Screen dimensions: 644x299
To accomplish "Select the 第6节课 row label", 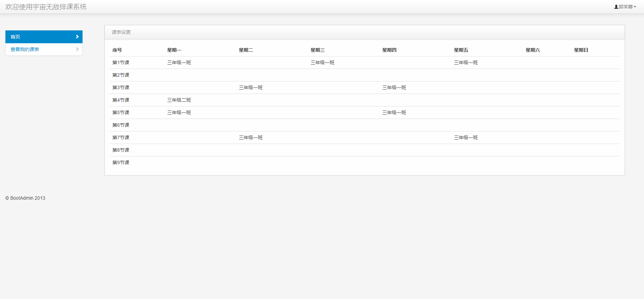I will pos(121,125).
